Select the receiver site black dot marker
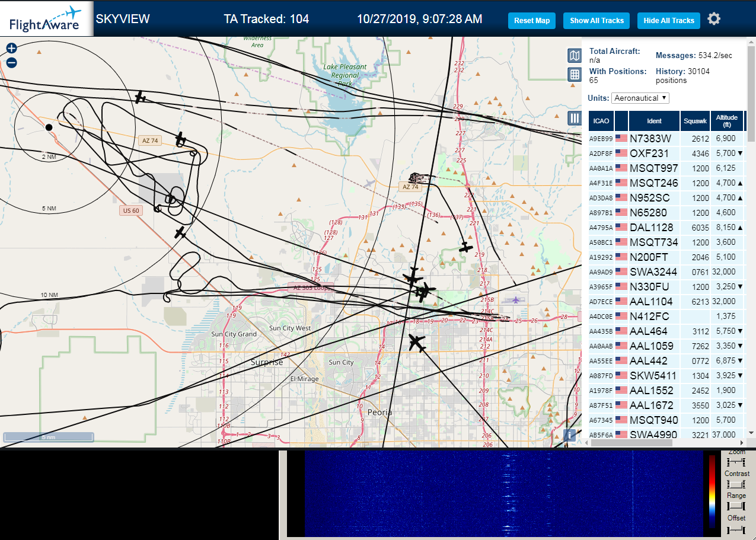Screen dimensions: 756x540 point(49,127)
